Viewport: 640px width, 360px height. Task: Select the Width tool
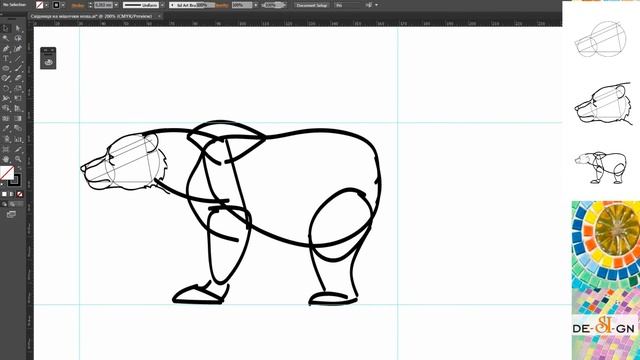click(x=6, y=98)
